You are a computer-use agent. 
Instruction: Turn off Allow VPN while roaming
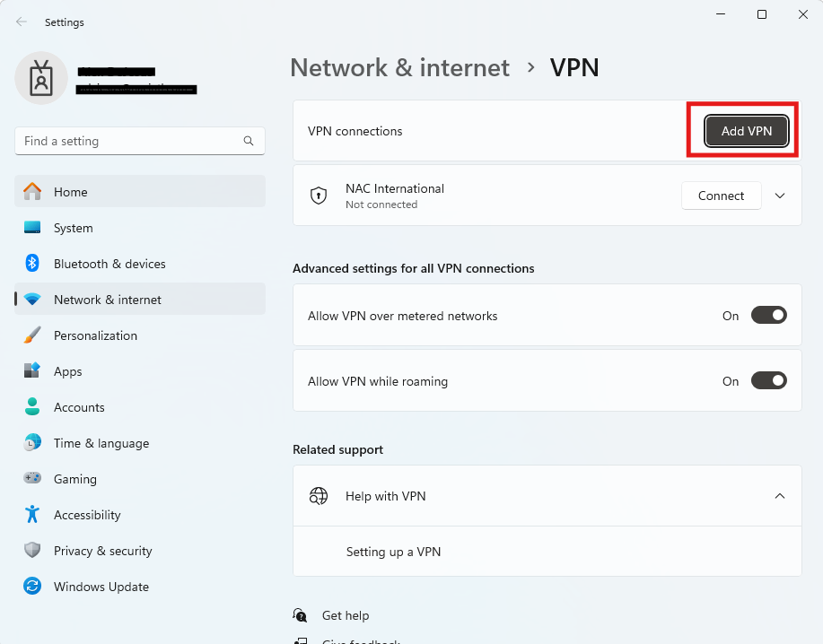click(x=768, y=380)
